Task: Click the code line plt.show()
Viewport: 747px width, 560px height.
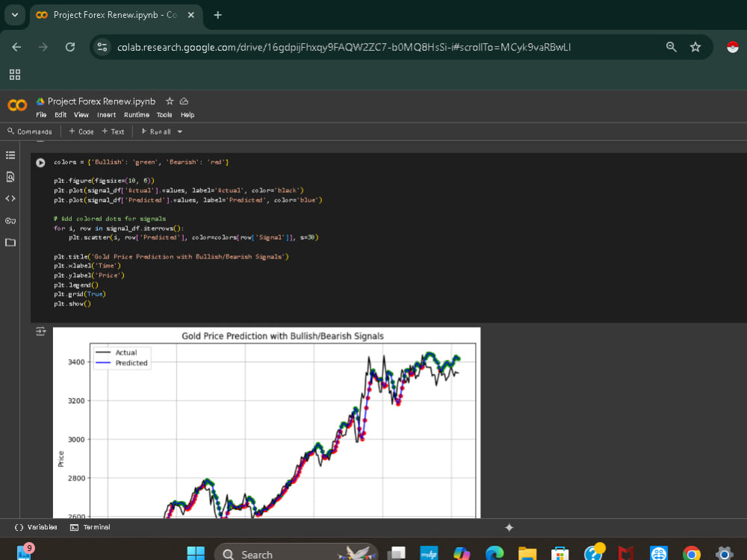Action: coord(72,304)
